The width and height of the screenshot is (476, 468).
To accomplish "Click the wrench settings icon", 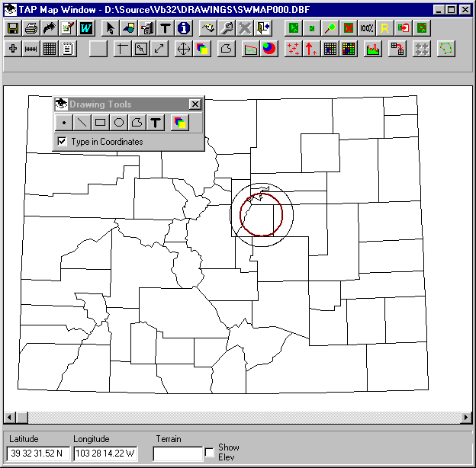I will (227, 28).
